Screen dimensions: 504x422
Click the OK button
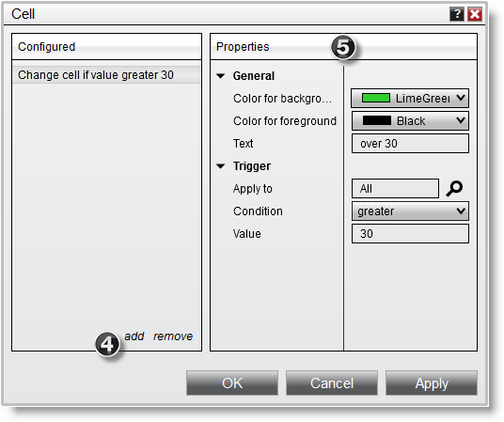click(x=232, y=383)
